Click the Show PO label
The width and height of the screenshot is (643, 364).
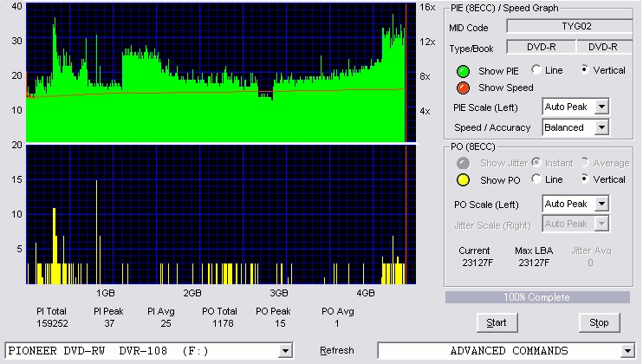tap(500, 180)
